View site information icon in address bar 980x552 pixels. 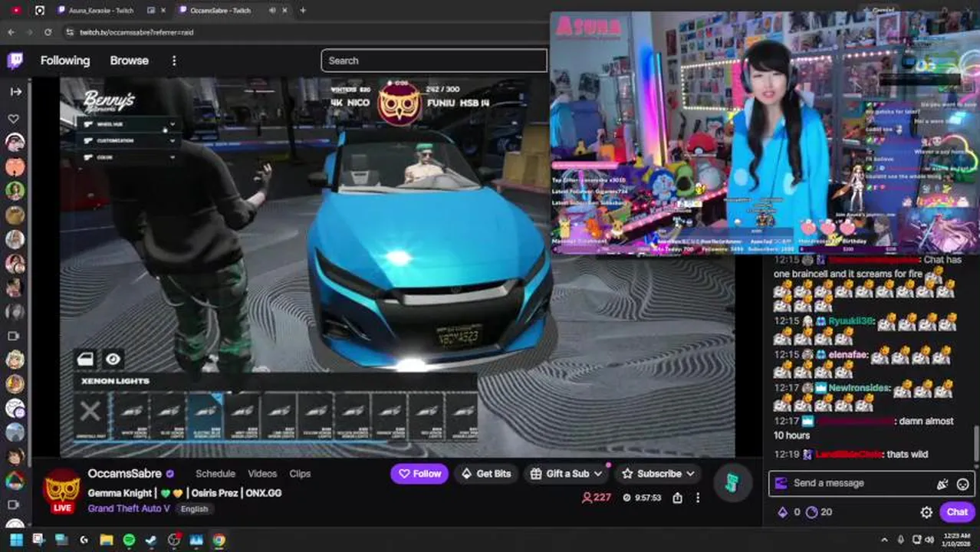(x=70, y=32)
